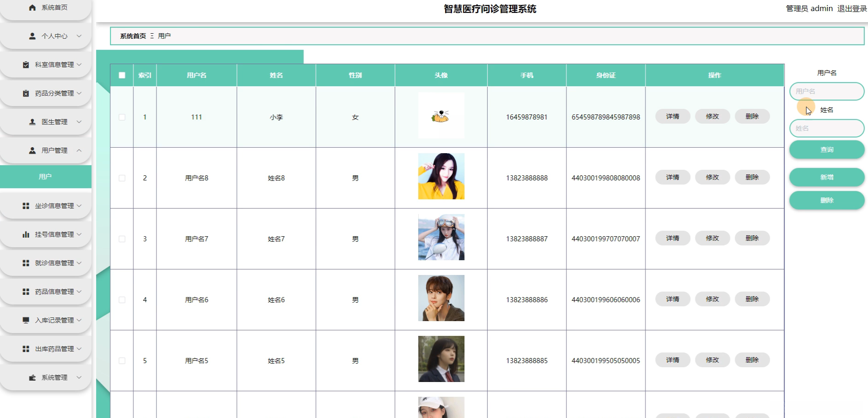Click the grid icon beside 药品信息管理

click(x=26, y=292)
